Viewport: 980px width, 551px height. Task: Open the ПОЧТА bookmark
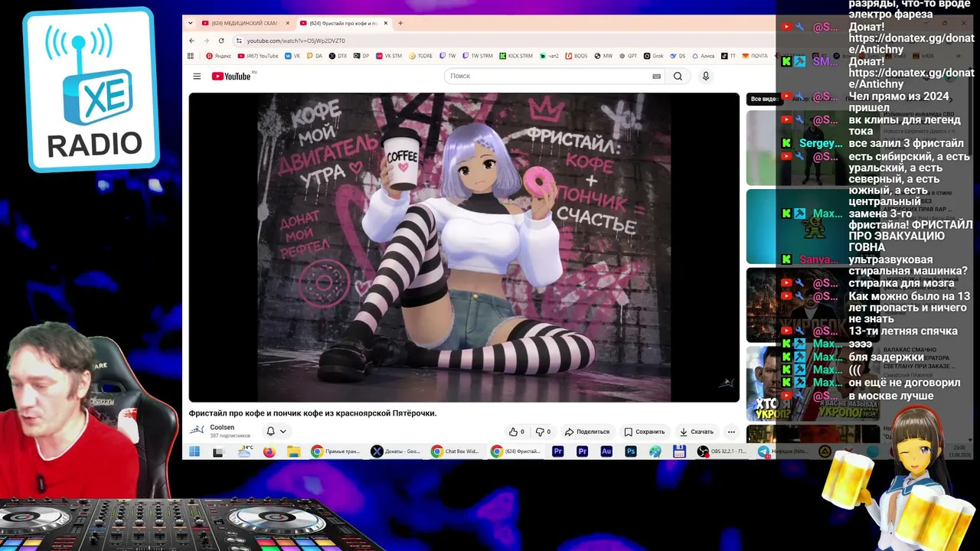[x=755, y=56]
